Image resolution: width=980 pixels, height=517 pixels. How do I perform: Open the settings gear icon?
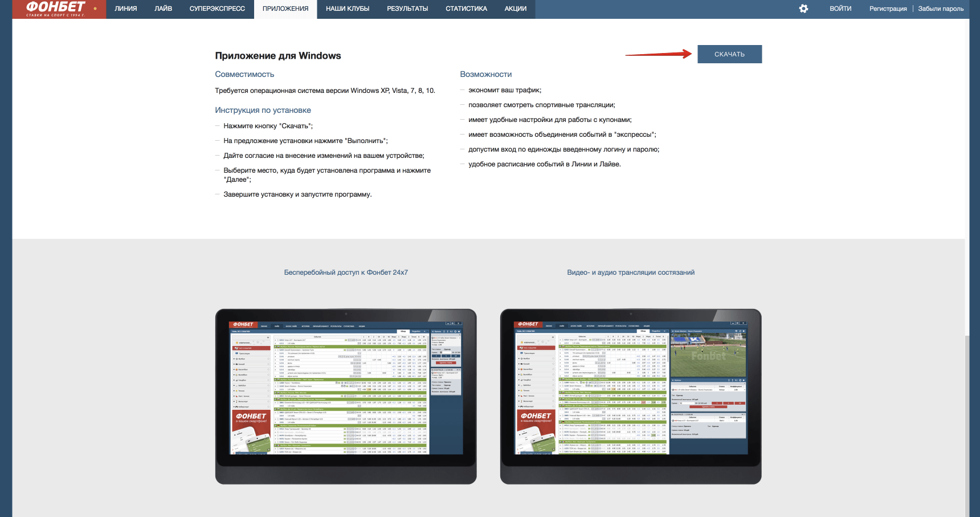coord(803,9)
